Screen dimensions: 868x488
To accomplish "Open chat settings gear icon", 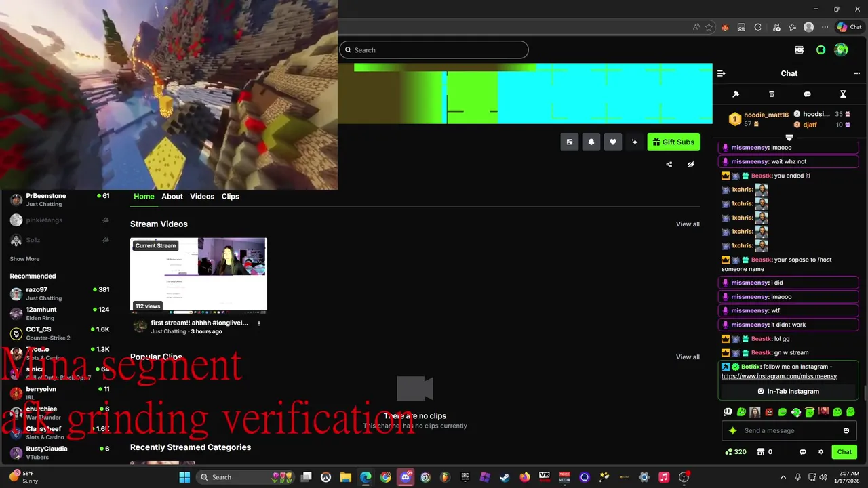I will point(821,452).
